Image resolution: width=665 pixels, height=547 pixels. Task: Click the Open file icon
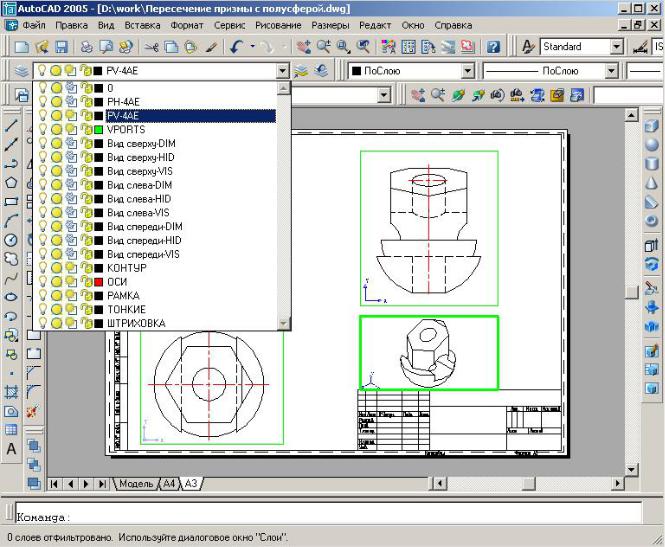coord(42,46)
